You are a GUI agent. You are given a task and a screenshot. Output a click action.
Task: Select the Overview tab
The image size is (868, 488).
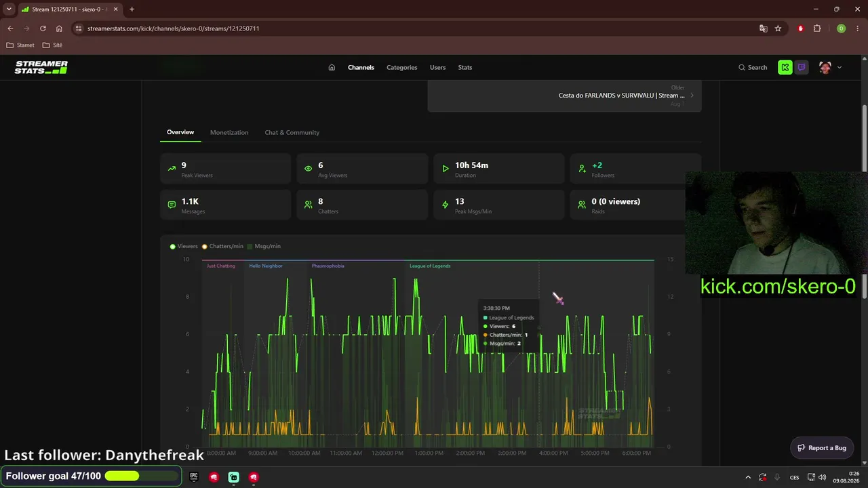(180, 132)
